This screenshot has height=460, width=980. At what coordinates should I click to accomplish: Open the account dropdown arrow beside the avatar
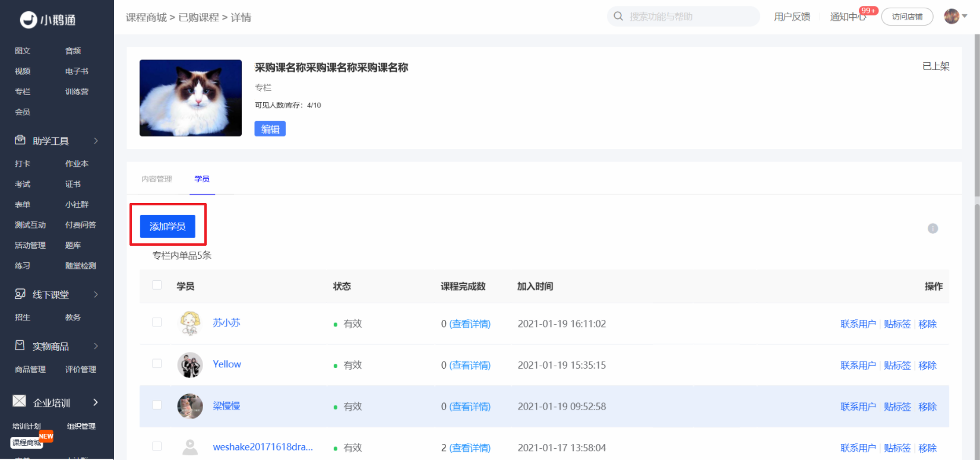965,16
